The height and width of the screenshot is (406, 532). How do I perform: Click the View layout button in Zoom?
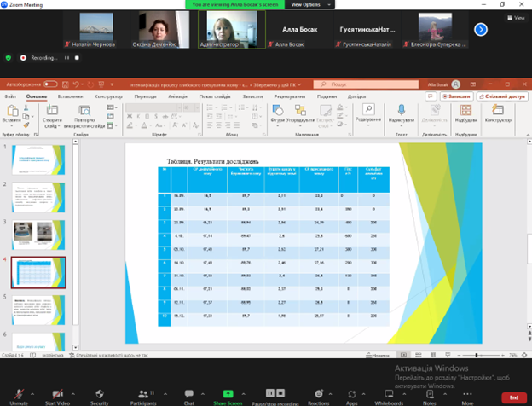(x=516, y=18)
